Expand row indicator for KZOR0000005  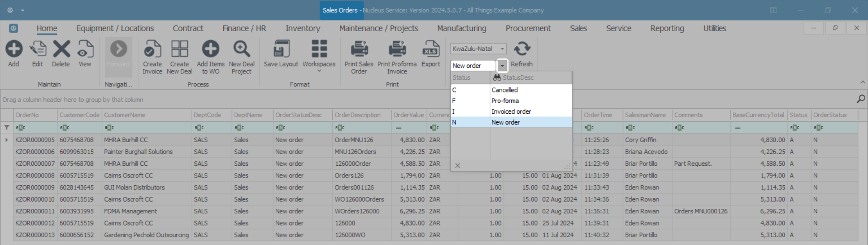coord(7,140)
